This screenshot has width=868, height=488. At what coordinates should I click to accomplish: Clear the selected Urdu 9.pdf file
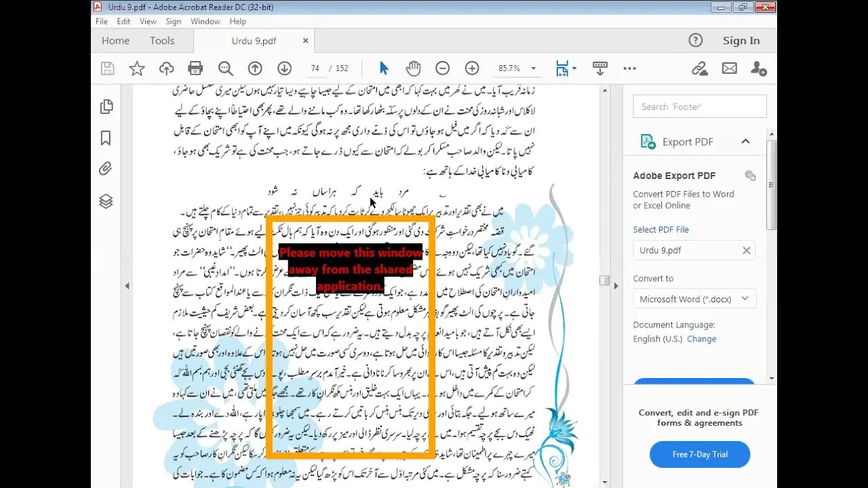point(747,250)
